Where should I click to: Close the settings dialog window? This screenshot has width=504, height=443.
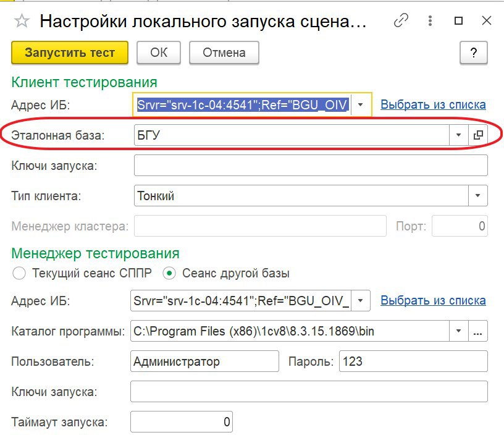pyautogui.click(x=487, y=21)
